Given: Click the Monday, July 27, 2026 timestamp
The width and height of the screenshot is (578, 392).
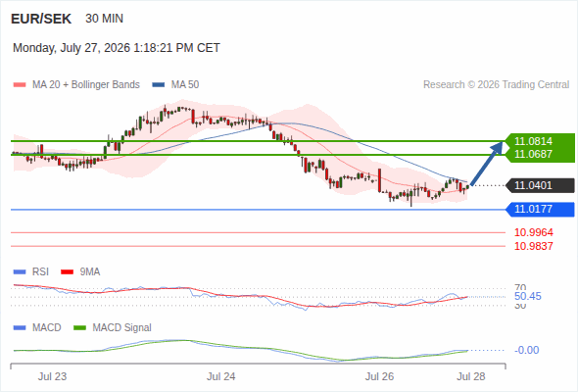Looking at the screenshot, I should (x=117, y=48).
